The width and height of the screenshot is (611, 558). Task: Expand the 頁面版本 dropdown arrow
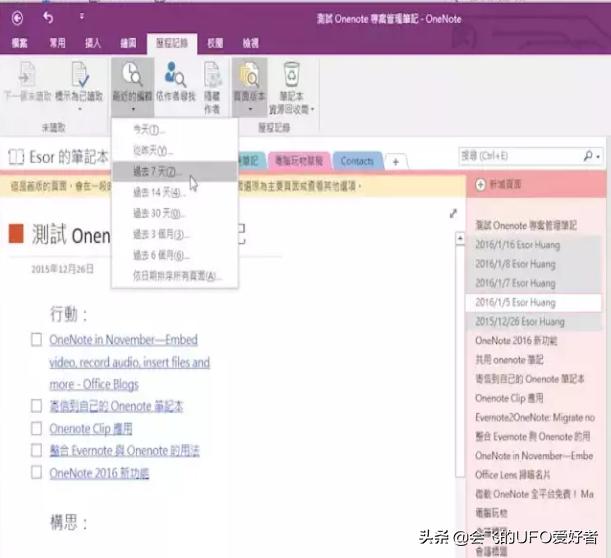(250, 109)
